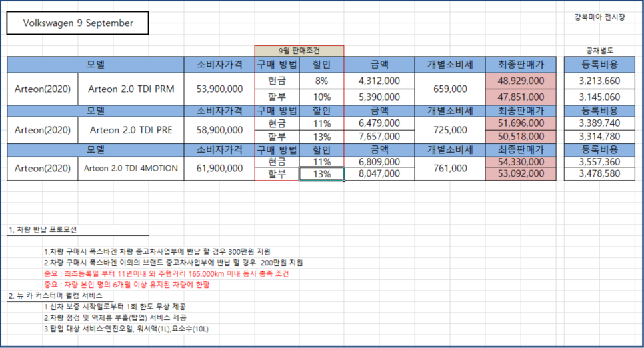Click the amount cell 8,047,000

click(x=379, y=174)
